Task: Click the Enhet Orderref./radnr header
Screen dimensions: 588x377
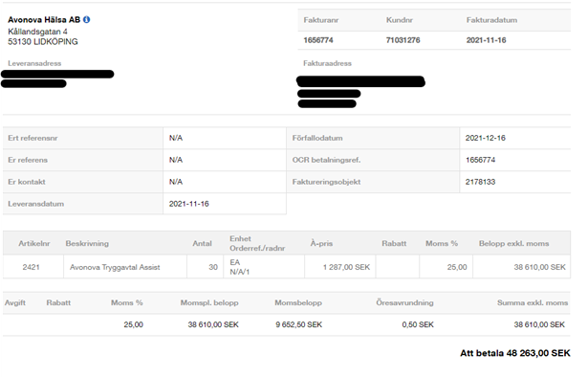Action: [x=257, y=243]
